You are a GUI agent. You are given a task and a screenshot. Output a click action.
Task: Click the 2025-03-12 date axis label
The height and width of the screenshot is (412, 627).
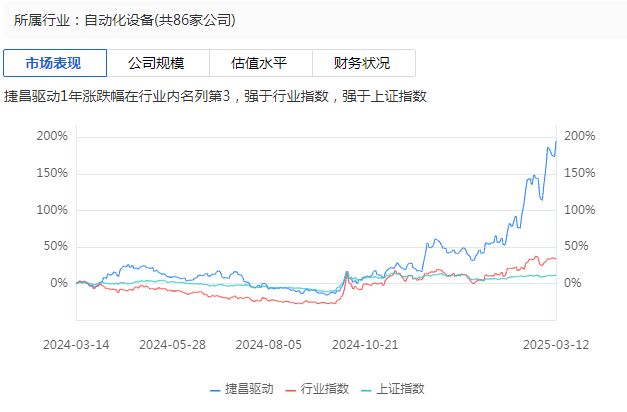click(556, 345)
